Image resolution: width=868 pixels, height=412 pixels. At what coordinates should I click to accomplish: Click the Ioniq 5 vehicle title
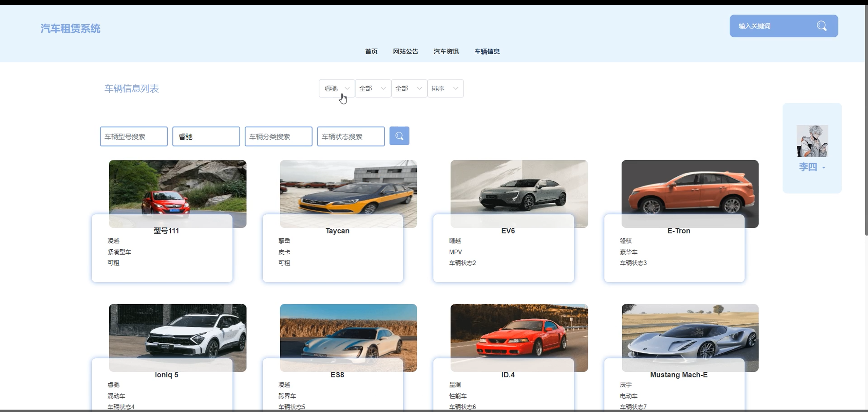166,375
